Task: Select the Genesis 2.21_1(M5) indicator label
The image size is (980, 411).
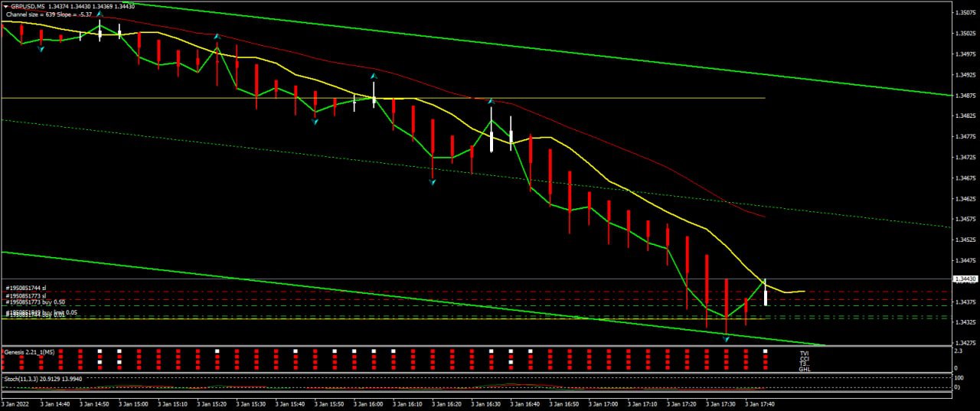Action: pyautogui.click(x=29, y=352)
